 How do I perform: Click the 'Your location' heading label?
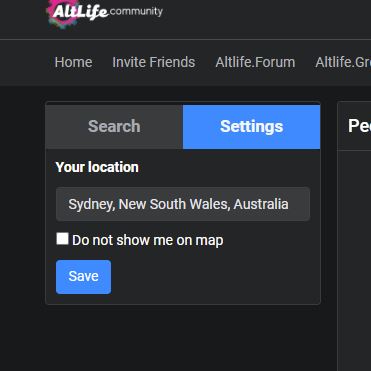click(x=97, y=167)
